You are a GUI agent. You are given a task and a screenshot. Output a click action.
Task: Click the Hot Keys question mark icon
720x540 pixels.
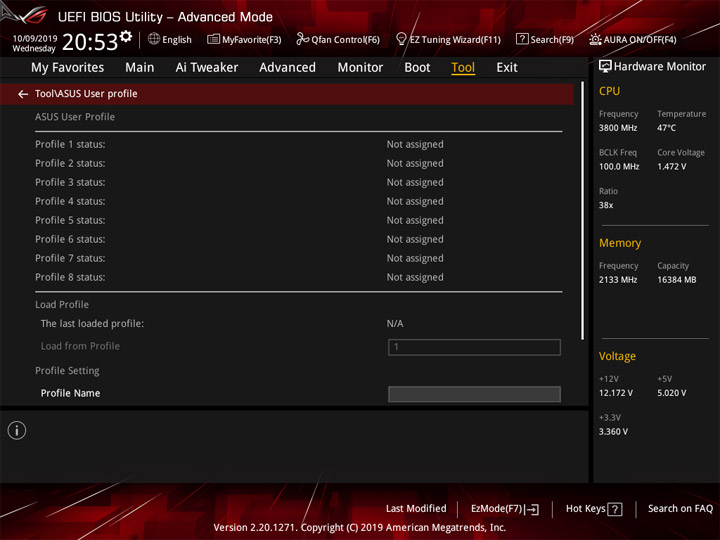click(x=614, y=509)
